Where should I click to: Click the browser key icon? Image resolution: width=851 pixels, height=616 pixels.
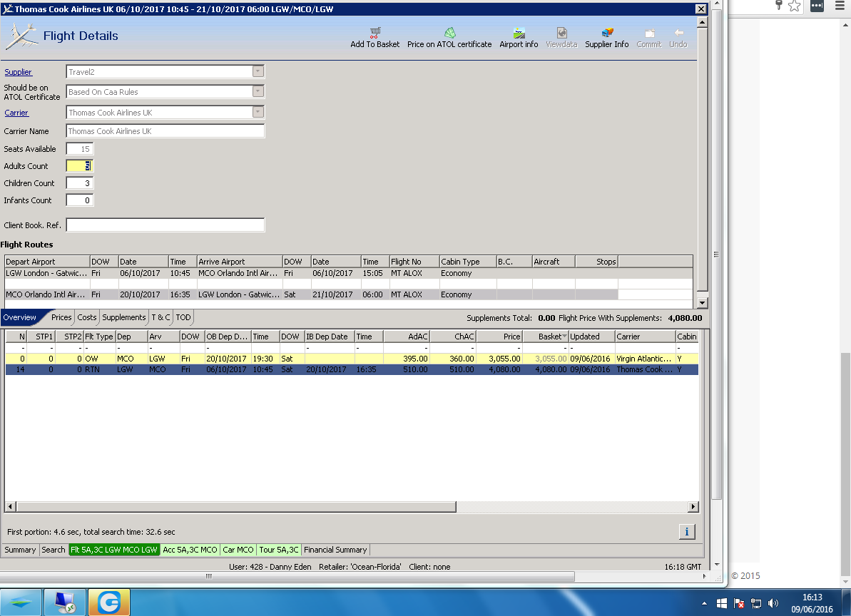coord(778,6)
